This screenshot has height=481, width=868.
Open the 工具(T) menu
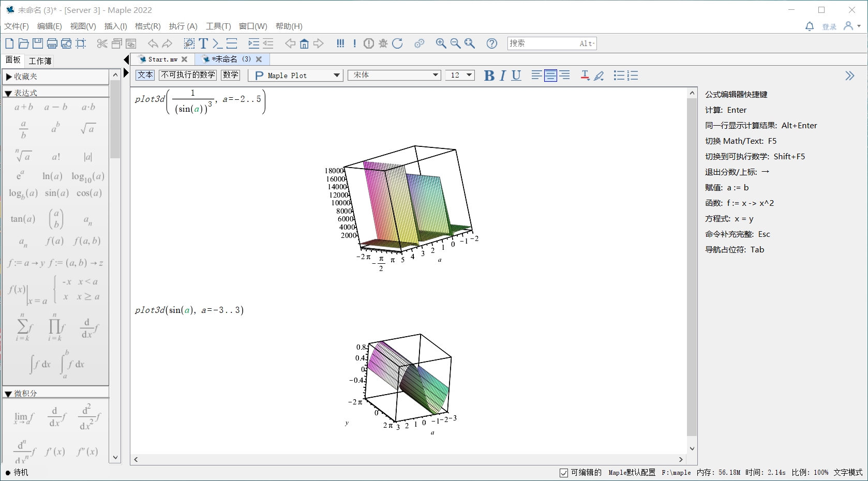click(x=218, y=26)
